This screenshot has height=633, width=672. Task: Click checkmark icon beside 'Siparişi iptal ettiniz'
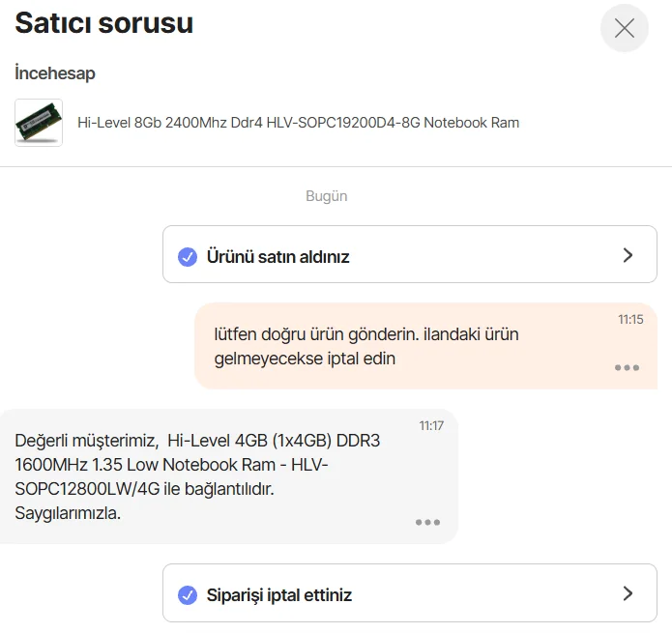pyautogui.click(x=188, y=595)
